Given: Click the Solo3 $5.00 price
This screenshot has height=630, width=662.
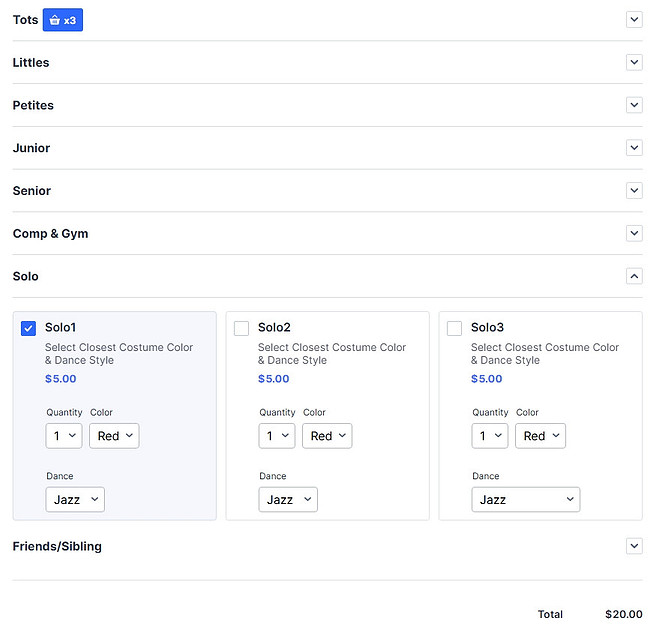Looking at the screenshot, I should (487, 379).
